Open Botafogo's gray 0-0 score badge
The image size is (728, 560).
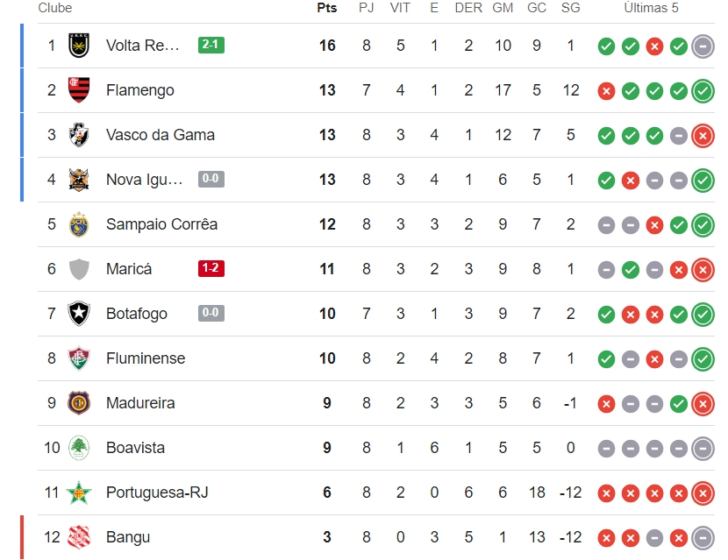[211, 313]
